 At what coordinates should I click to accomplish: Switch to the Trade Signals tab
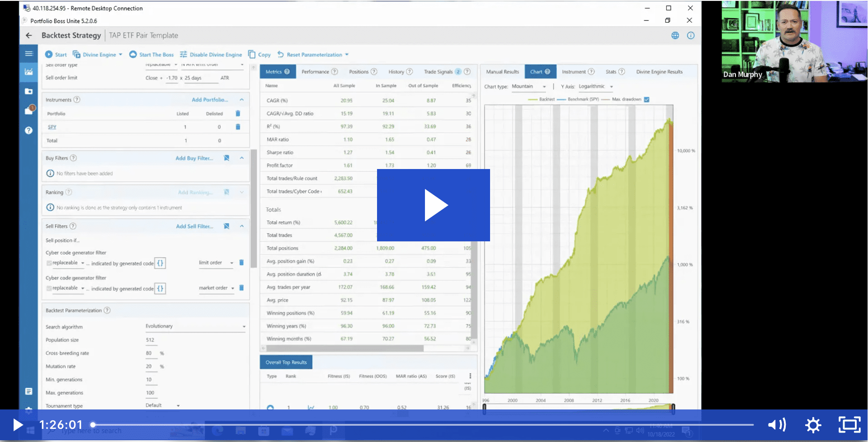pos(447,72)
